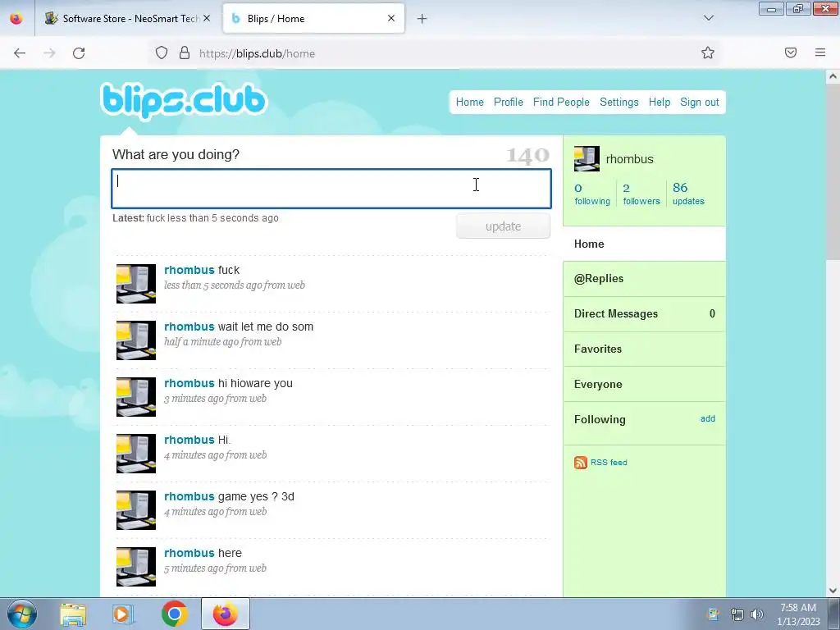
Task: Sign out of the account
Action: click(x=699, y=102)
